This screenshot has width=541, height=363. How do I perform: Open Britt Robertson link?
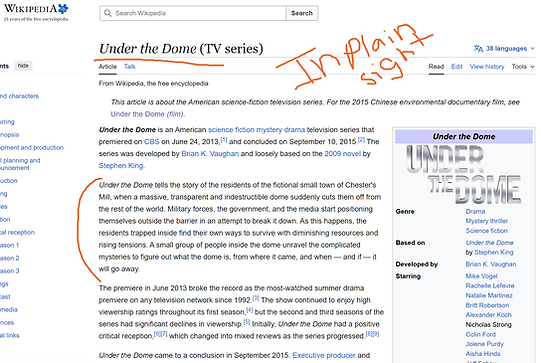pyautogui.click(x=487, y=305)
